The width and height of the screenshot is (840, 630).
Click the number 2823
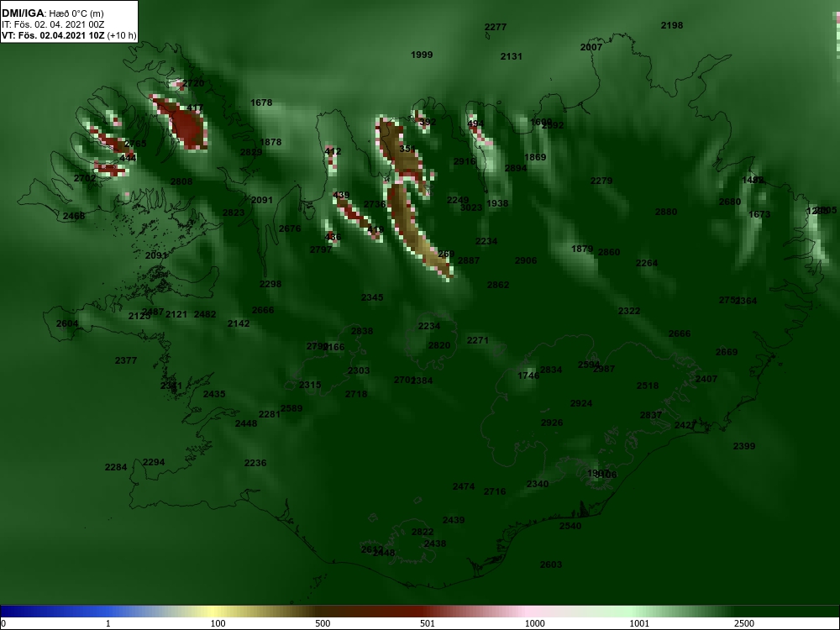pyautogui.click(x=234, y=213)
